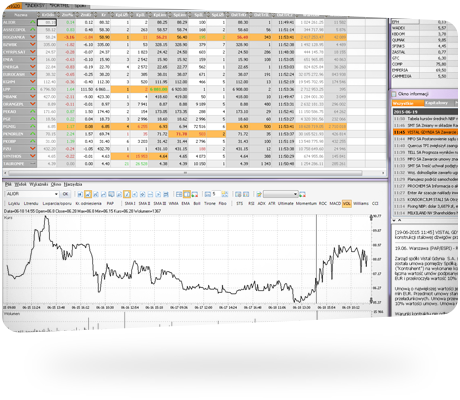This screenshot has height=400, width=460.
Task: Click the Kr. odniesienia button
Action: (x=88, y=203)
